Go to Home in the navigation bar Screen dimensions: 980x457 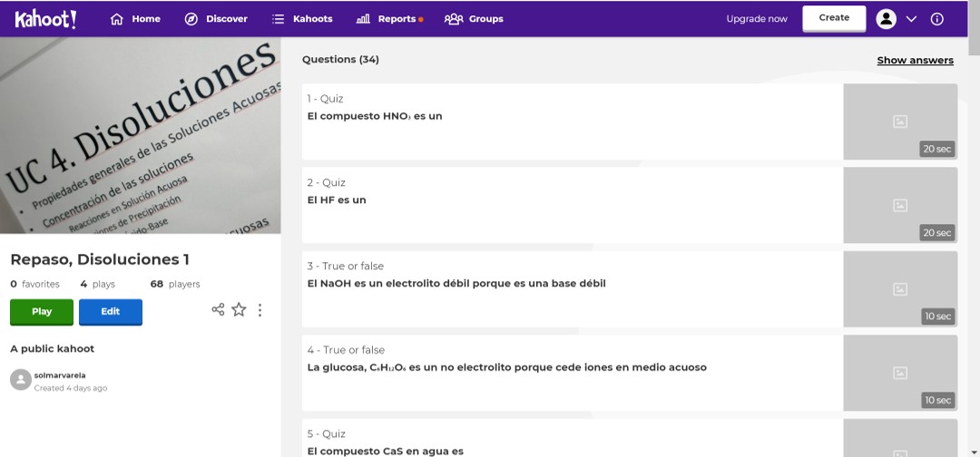[x=135, y=19]
